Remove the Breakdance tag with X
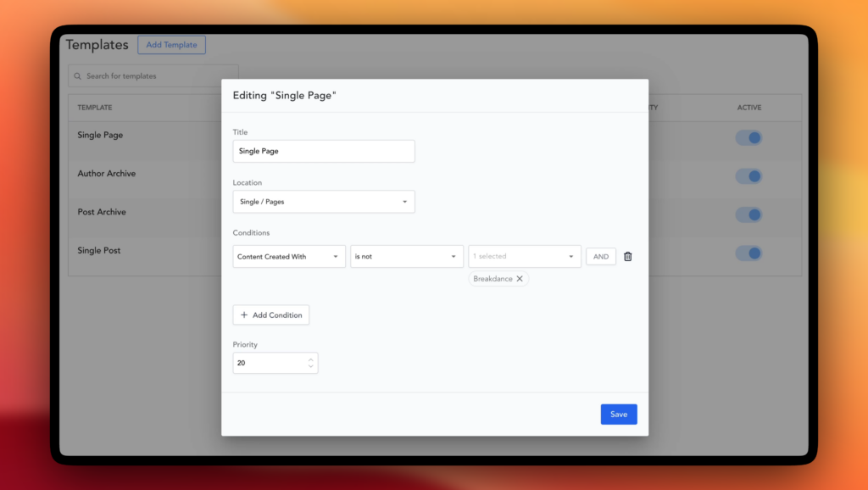Image resolution: width=868 pixels, height=490 pixels. pyautogui.click(x=520, y=279)
